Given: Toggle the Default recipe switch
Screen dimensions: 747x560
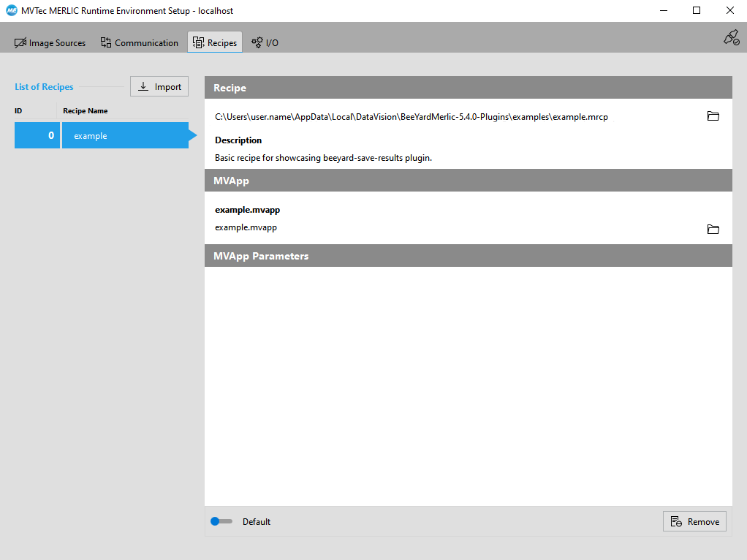Looking at the screenshot, I should [221, 521].
